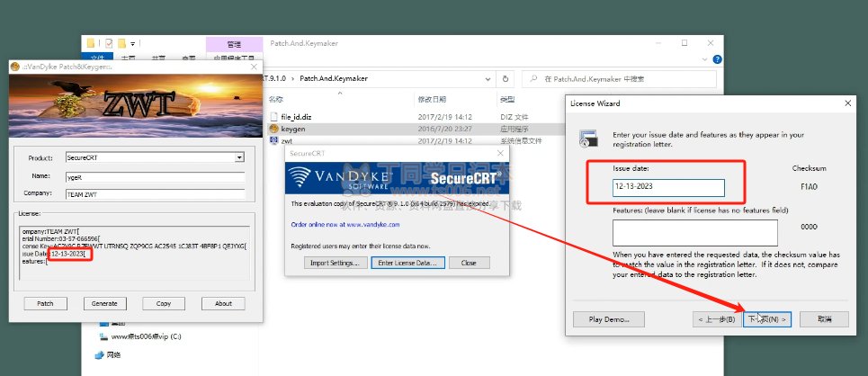Click the refresh icon beside the Explorer address bar
This screenshot has height=376, width=868.
[x=506, y=78]
